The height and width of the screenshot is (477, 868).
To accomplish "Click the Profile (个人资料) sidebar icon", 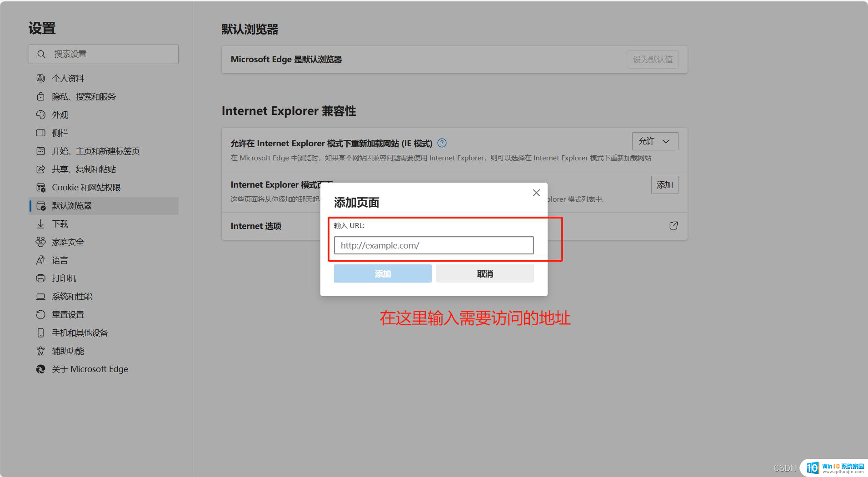I will [40, 78].
